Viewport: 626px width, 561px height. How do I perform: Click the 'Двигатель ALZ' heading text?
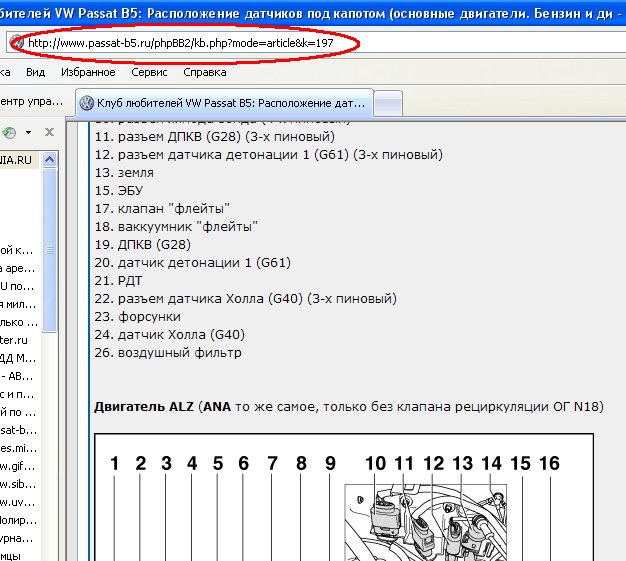tap(144, 406)
